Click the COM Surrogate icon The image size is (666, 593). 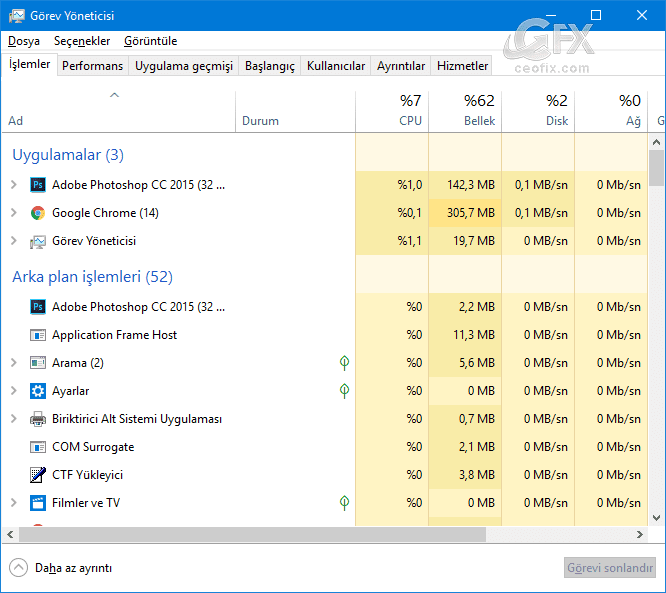pos(38,447)
